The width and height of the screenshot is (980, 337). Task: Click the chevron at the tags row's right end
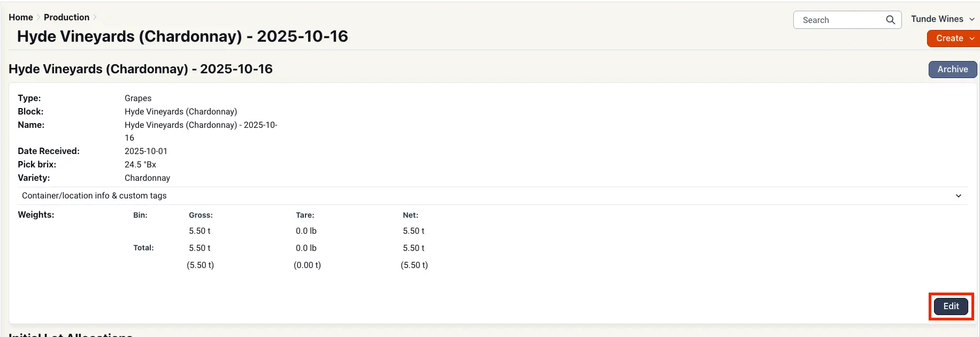(x=959, y=196)
